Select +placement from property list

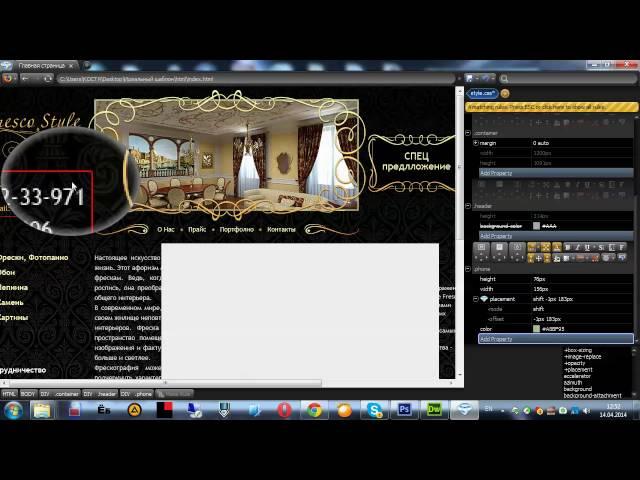pyautogui.click(x=578, y=370)
